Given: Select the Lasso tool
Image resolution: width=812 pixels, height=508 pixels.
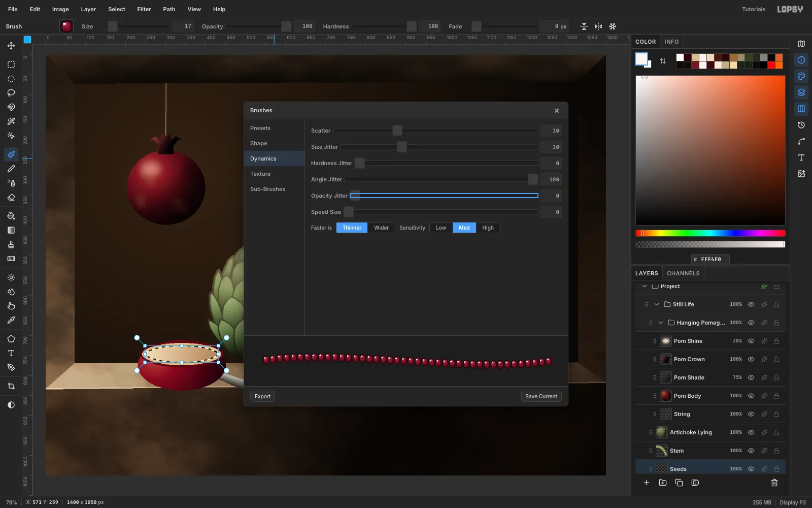Looking at the screenshot, I should click(x=11, y=93).
